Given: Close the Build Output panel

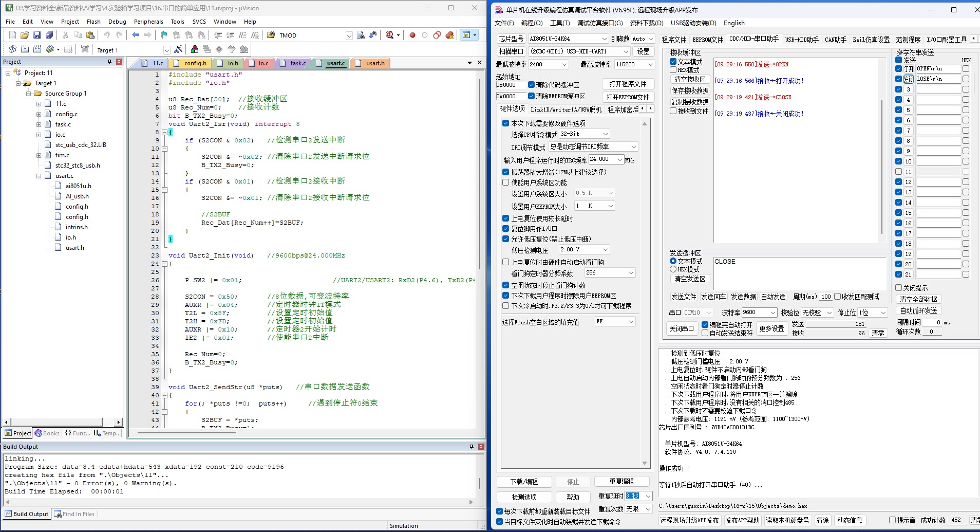Looking at the screenshot, I should tap(481, 446).
